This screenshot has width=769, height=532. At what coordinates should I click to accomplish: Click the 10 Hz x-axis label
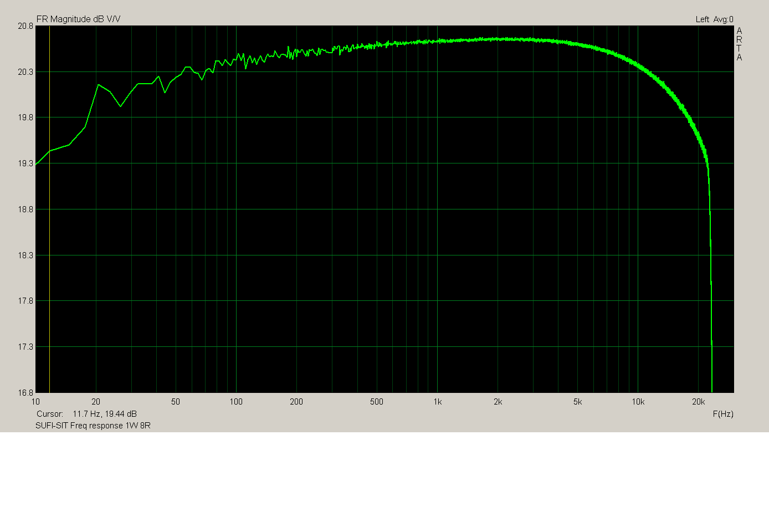click(35, 402)
